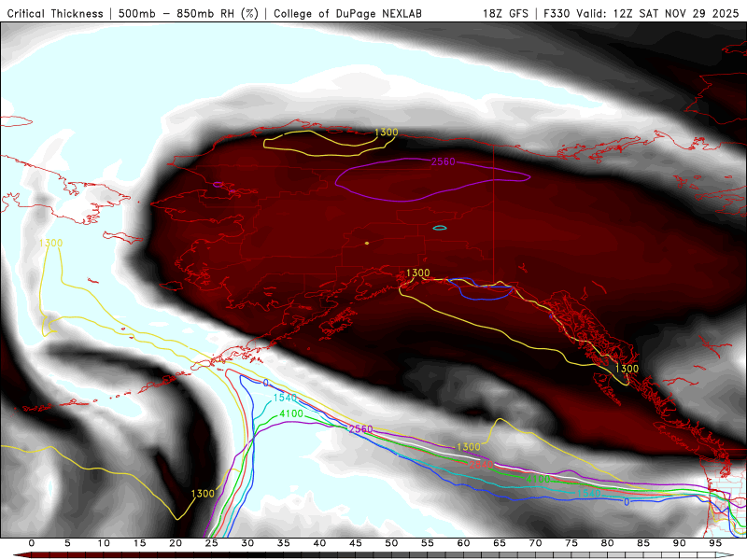Click the "1300" label over the Bering Sea
Screen dimensions: 747x560
[x=51, y=244]
